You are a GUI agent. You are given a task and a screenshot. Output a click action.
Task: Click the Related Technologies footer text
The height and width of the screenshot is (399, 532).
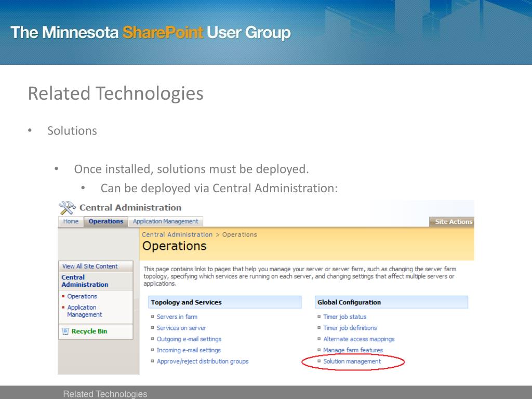105,394
